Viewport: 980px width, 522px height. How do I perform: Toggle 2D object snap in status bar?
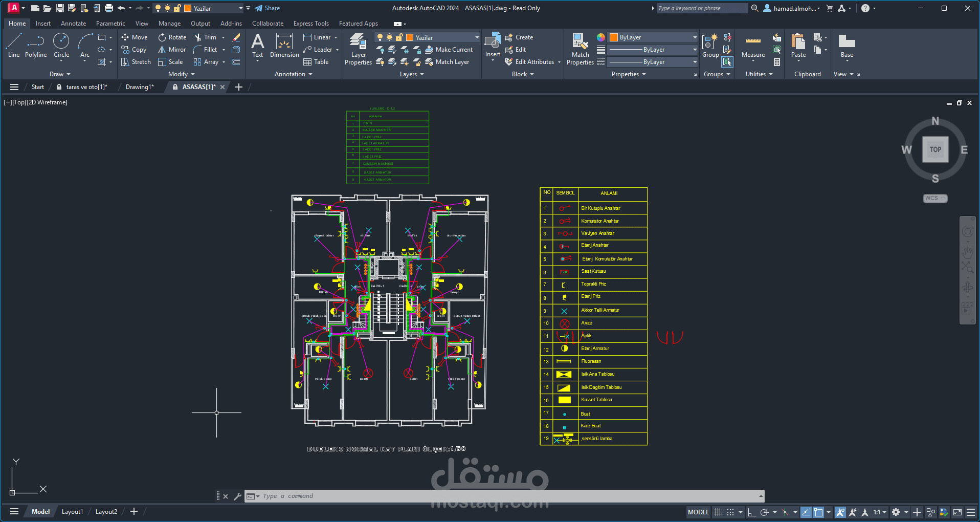[x=818, y=512]
